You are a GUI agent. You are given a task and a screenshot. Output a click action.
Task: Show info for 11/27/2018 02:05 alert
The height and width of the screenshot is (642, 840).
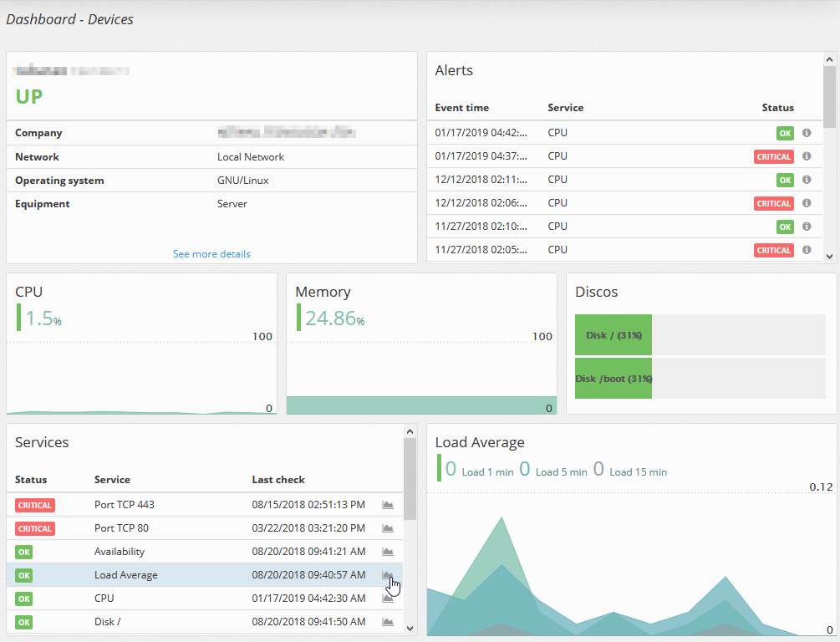tap(807, 250)
